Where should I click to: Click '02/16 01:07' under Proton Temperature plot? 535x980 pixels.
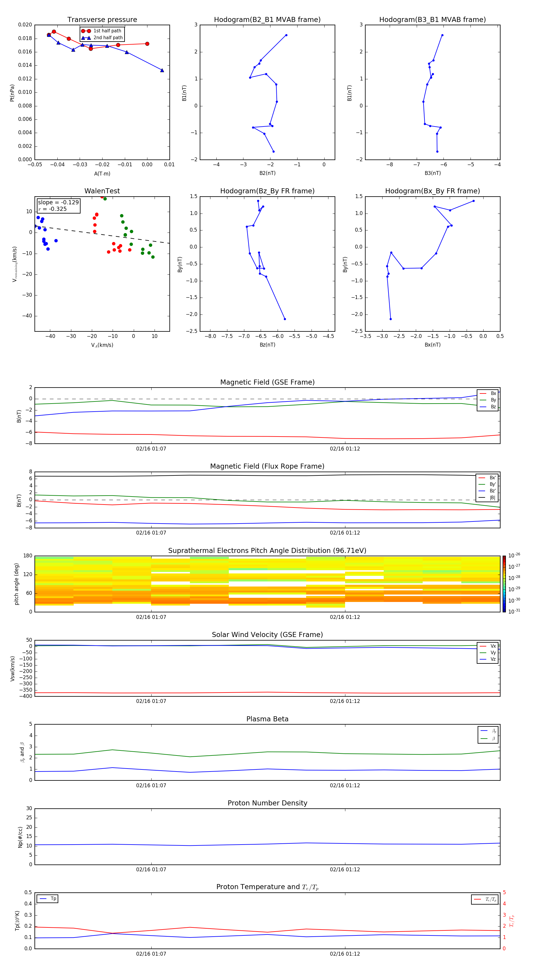(151, 954)
